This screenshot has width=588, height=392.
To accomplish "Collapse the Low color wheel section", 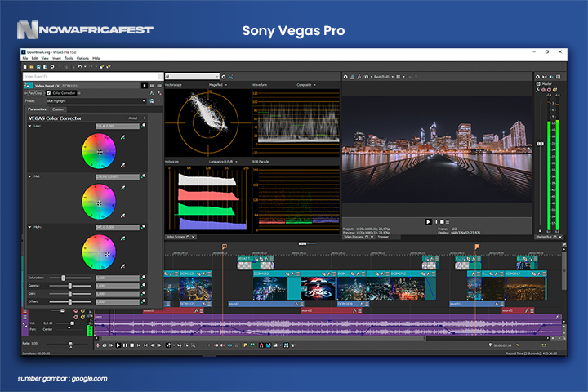I will (x=29, y=126).
